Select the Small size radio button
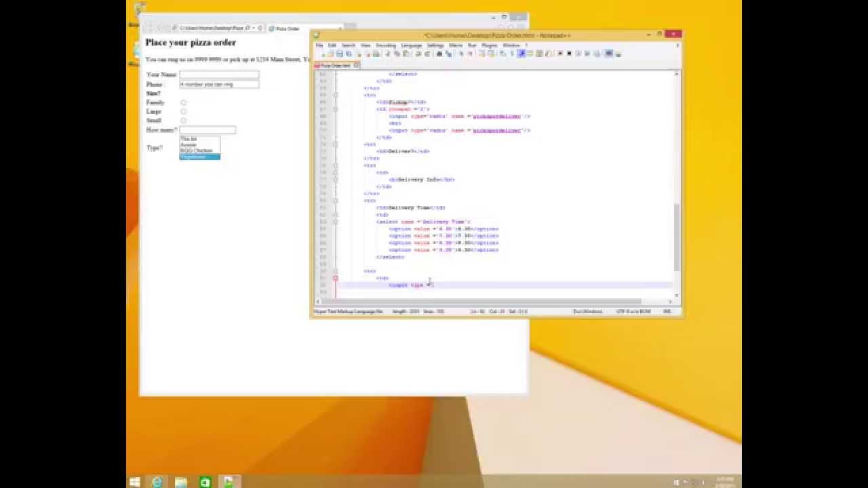 (183, 120)
